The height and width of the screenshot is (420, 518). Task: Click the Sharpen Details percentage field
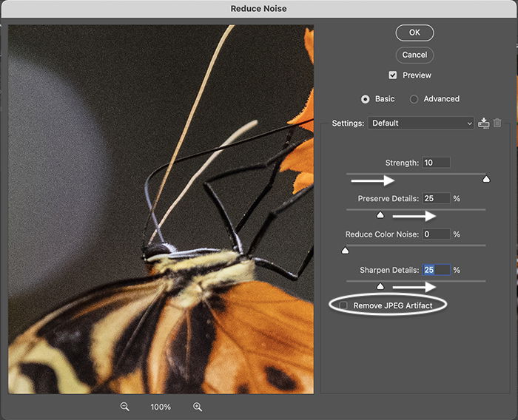[436, 270]
